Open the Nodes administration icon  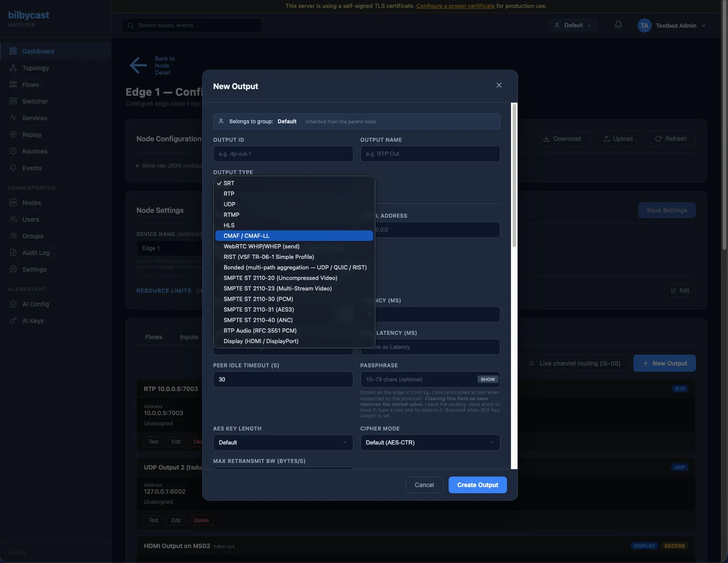13,203
